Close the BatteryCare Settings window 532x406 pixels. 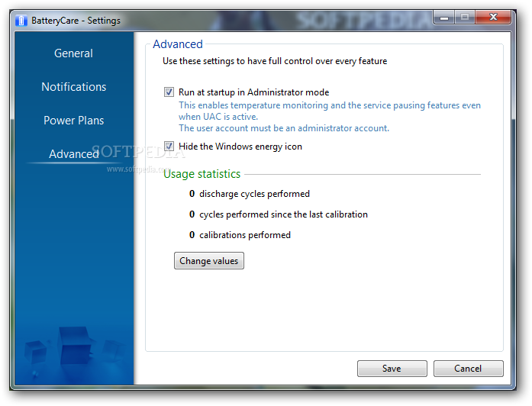click(493, 17)
